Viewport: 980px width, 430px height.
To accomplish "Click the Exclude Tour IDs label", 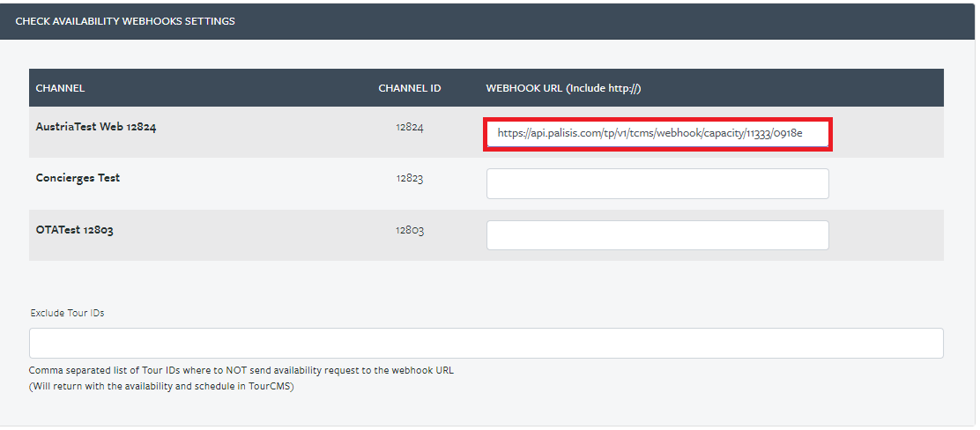I will 67,313.
